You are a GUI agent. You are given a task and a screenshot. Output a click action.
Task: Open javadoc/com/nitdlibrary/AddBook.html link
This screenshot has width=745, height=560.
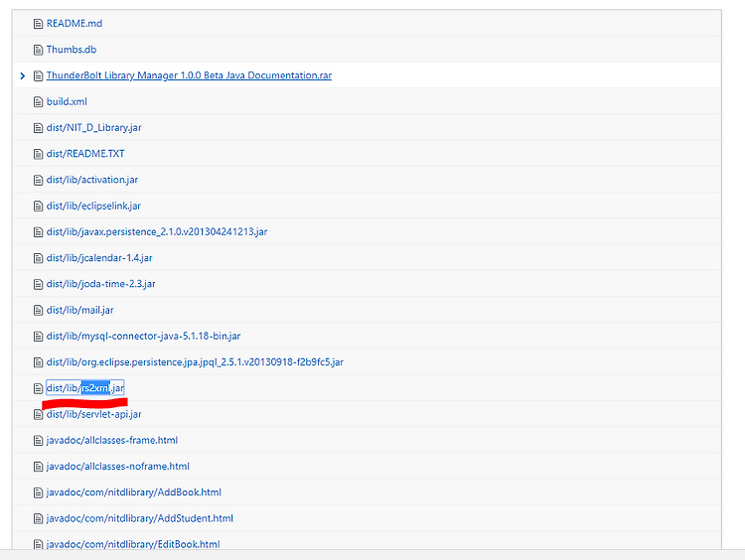pos(133,492)
